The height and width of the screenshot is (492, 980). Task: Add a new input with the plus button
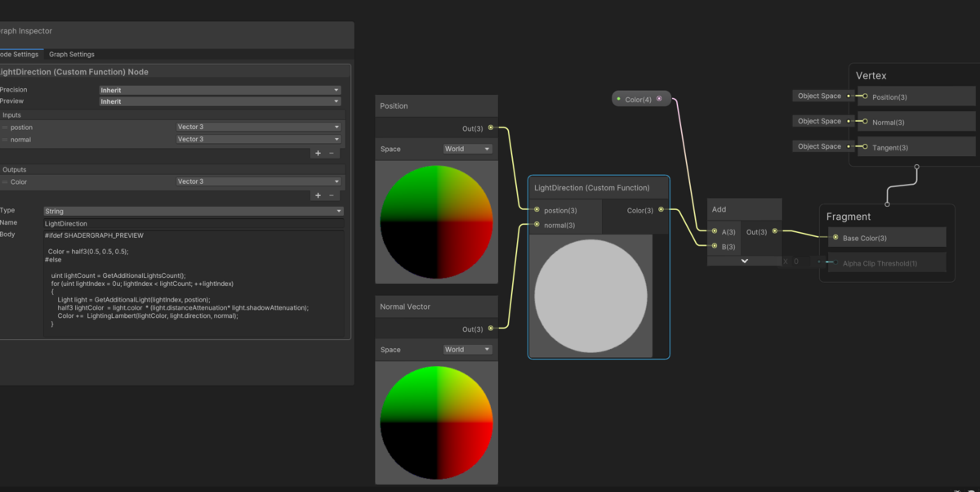(x=318, y=153)
